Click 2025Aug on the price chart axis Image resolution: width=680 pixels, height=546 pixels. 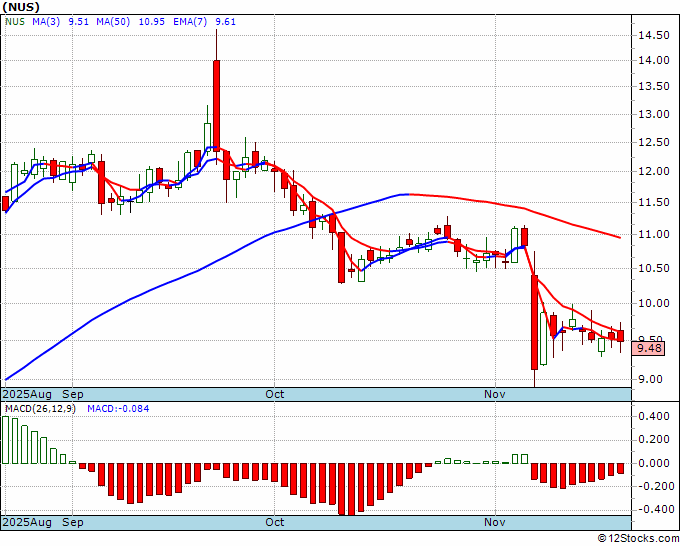pyautogui.click(x=27, y=395)
